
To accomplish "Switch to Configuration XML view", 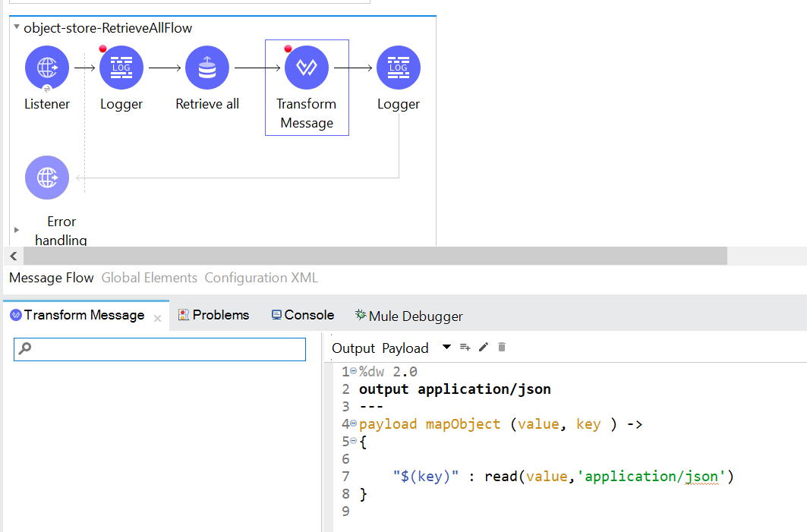I will (261, 278).
